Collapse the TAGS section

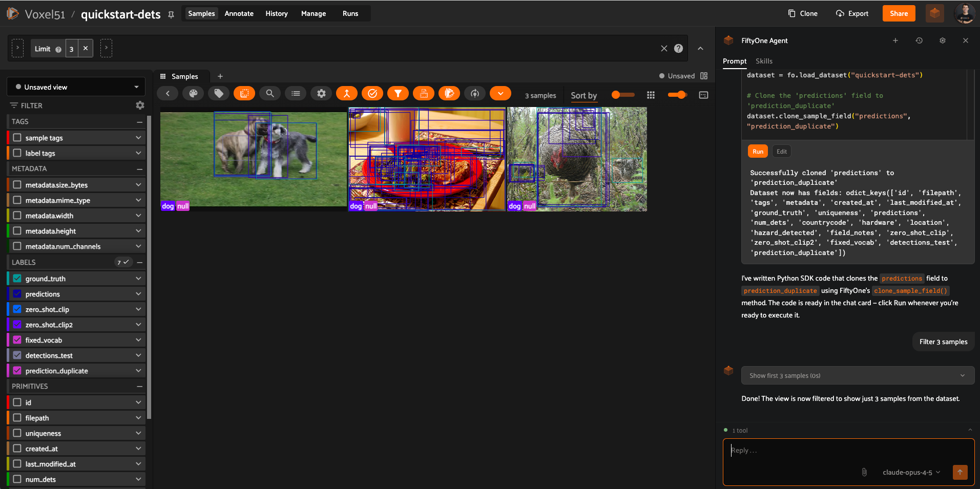(139, 122)
